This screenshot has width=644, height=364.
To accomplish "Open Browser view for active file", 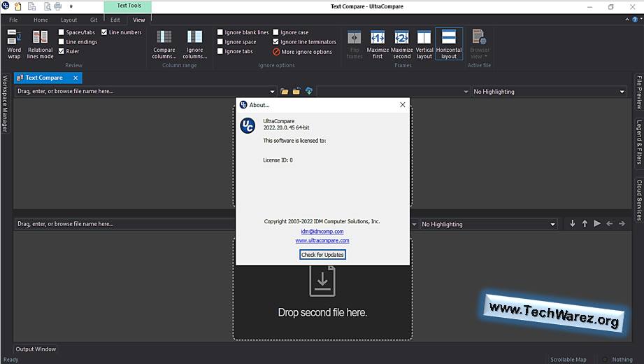I will pos(479,44).
